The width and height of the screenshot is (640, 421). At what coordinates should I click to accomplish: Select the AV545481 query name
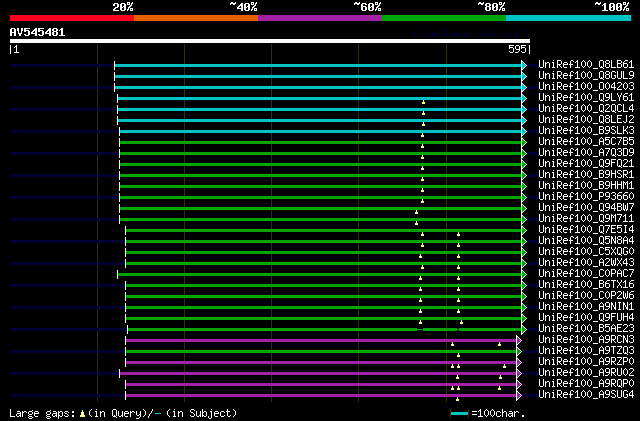click(37, 32)
